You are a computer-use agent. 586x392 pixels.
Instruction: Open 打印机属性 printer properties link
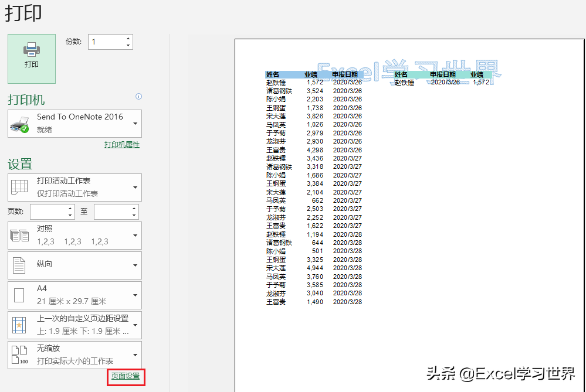[122, 145]
